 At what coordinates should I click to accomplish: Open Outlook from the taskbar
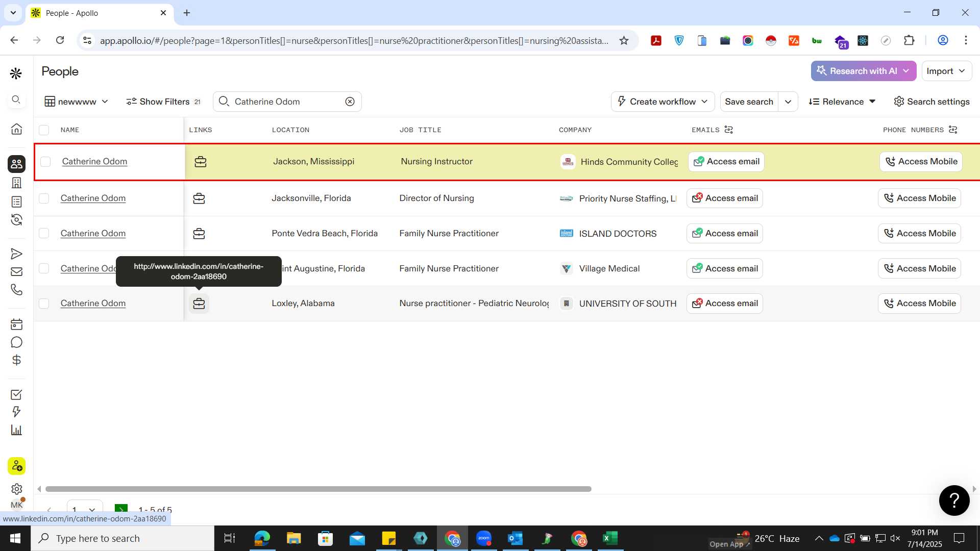click(515, 538)
